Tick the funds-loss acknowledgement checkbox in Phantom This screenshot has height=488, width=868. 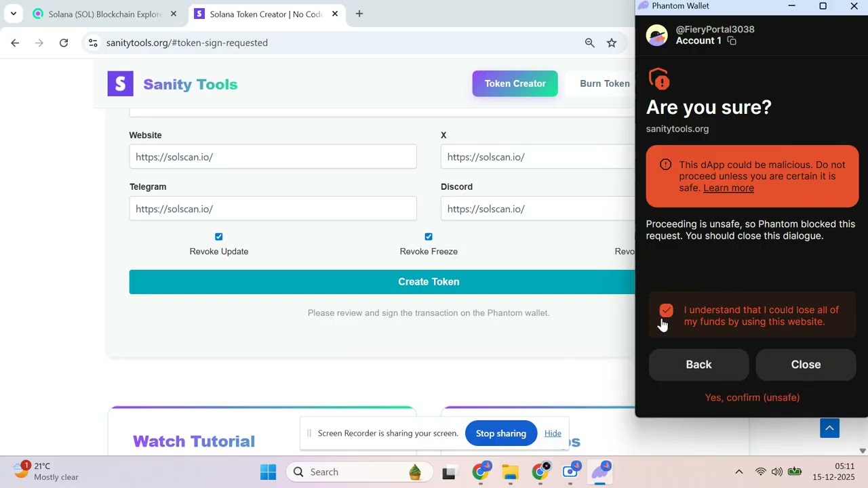click(x=666, y=310)
